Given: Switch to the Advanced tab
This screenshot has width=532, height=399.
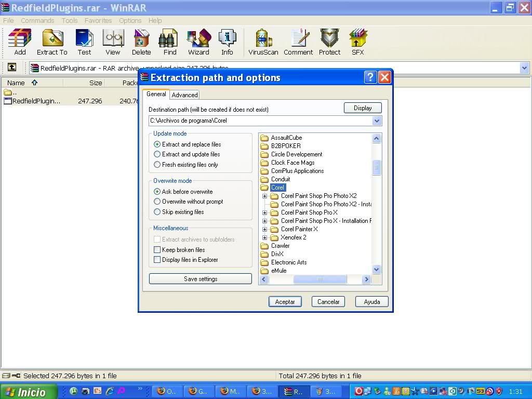Looking at the screenshot, I should (x=184, y=95).
